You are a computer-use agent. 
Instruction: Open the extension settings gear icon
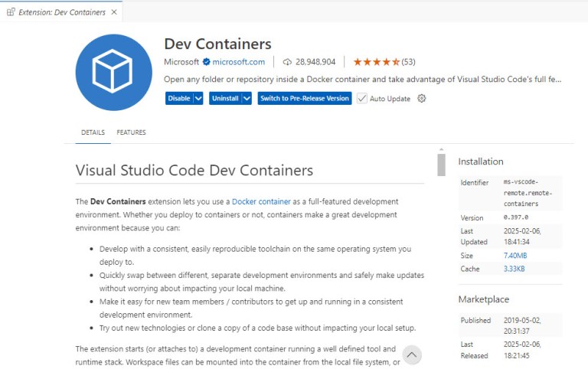point(422,98)
